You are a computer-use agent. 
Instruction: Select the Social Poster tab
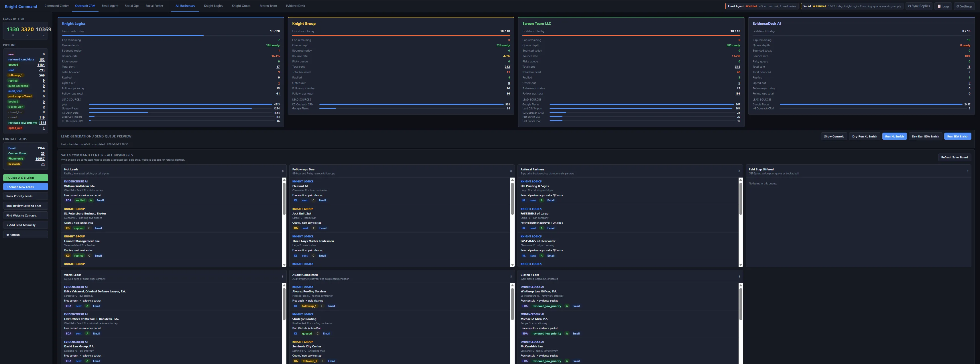[x=154, y=6]
